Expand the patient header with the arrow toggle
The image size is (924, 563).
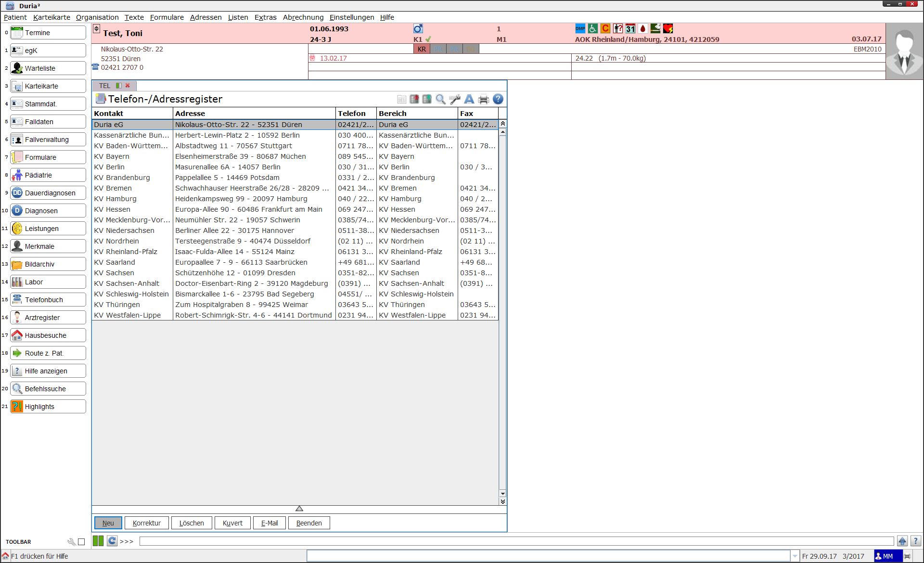(96, 29)
